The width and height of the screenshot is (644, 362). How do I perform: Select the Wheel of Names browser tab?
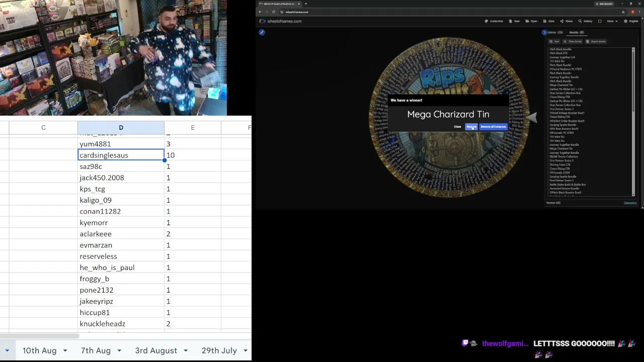[x=279, y=4]
